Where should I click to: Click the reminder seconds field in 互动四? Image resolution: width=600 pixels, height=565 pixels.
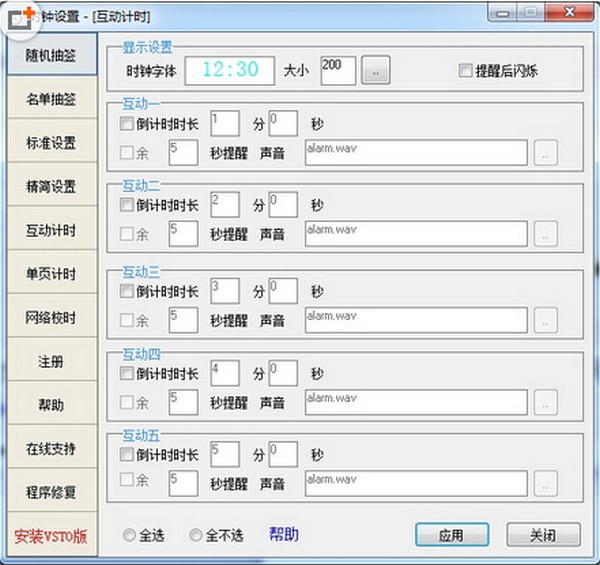tap(183, 402)
